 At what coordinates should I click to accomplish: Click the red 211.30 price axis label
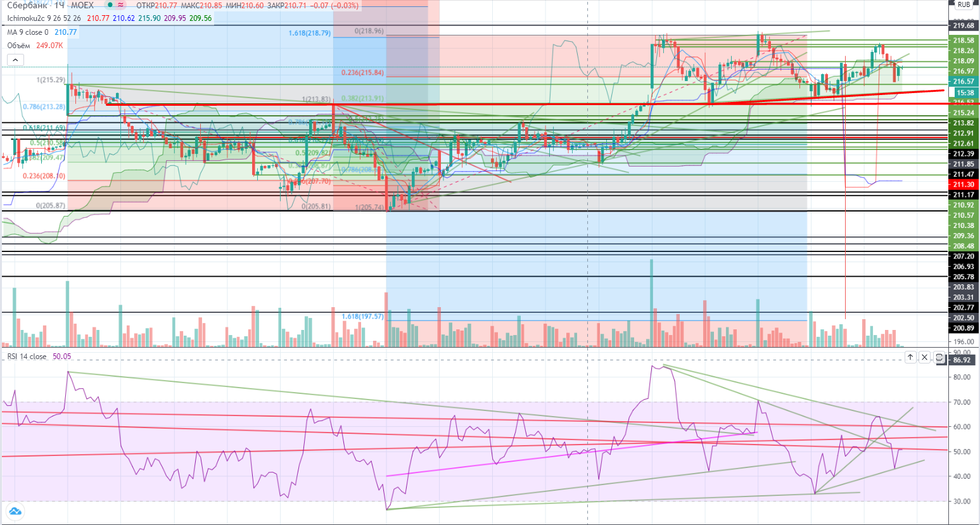tap(964, 184)
